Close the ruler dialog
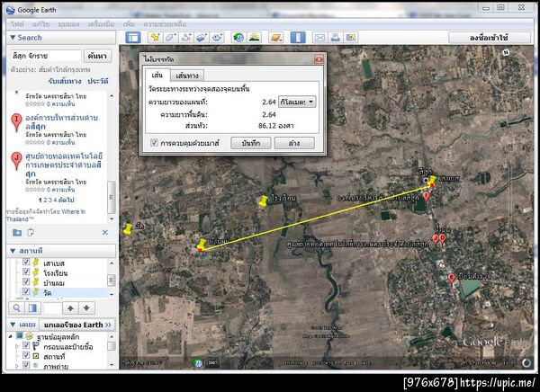 tap(319, 59)
